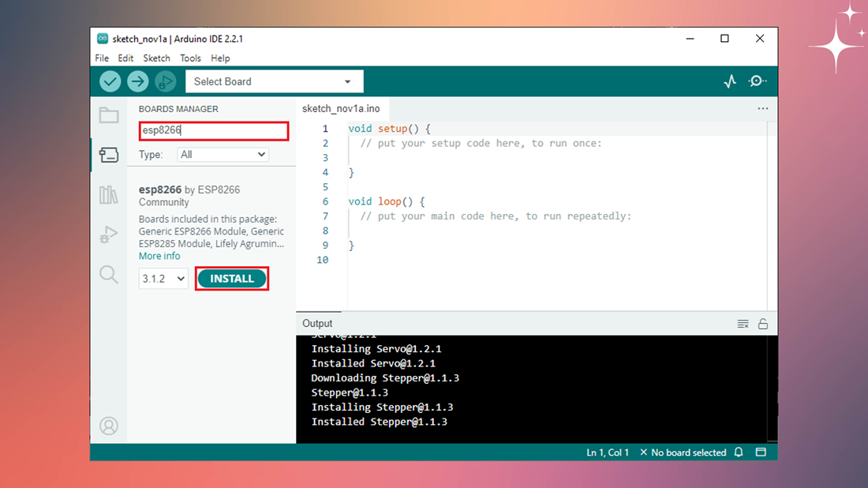Open the Serial Monitor
The image size is (868, 488).
pyautogui.click(x=758, y=81)
